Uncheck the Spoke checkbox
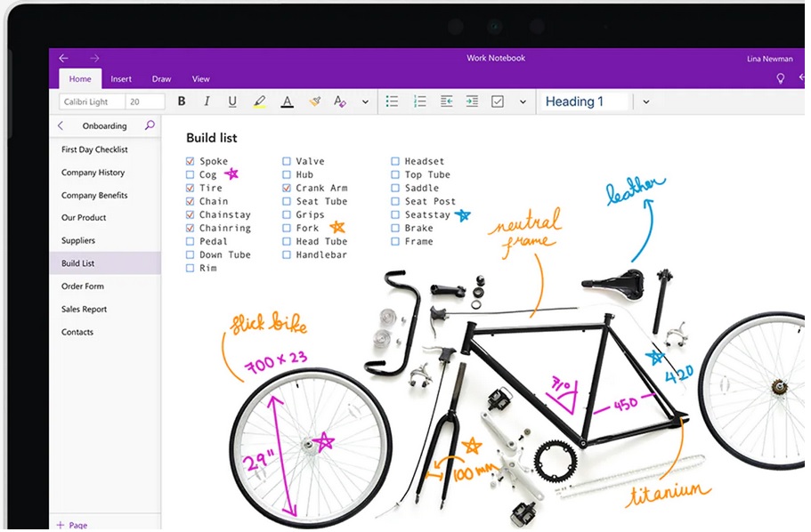Viewport: 811px width, 532px height. [190, 161]
